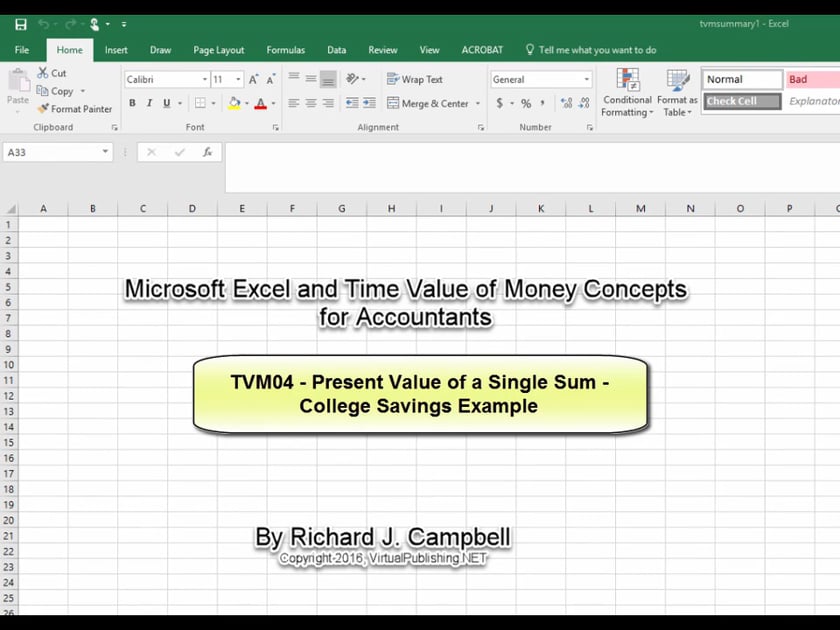
Task: Open Customize Quick Access Toolbar arrow
Action: (x=124, y=25)
